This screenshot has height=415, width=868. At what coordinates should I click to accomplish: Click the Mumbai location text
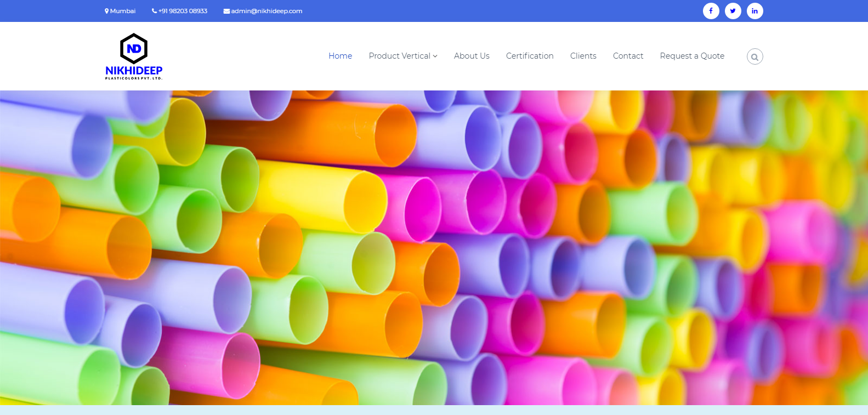click(123, 11)
